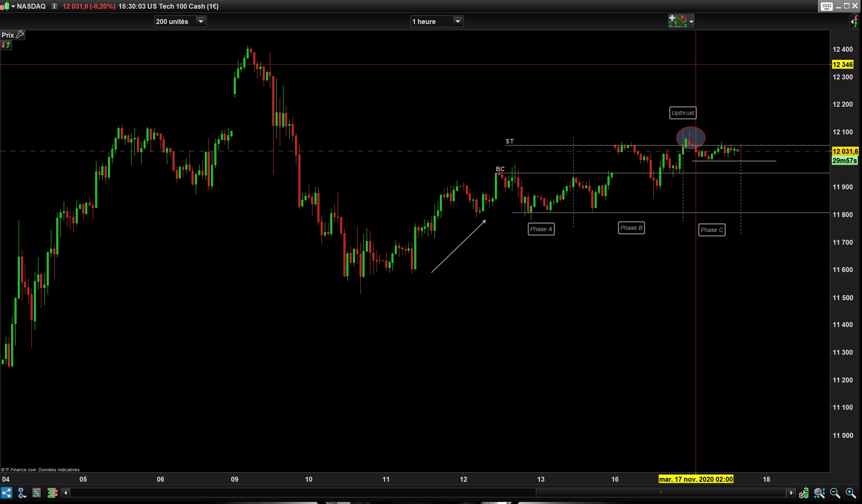Viewport: 862px width, 504px height.
Task: Click the auto-fit zoom magnifier icon
Action: (x=819, y=492)
